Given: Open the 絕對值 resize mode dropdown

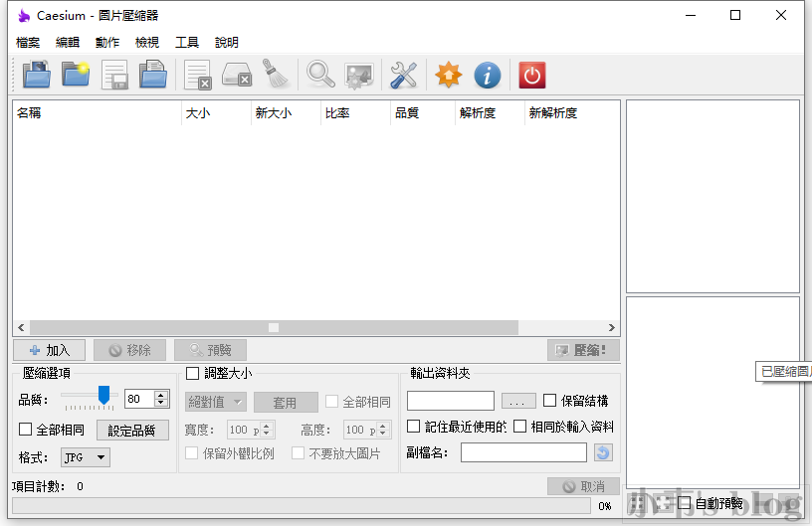Looking at the screenshot, I should pyautogui.click(x=215, y=402).
